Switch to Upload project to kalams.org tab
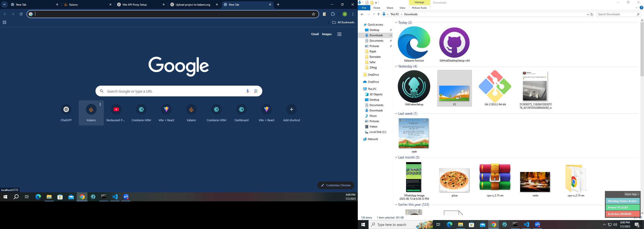Viewport: 644px width, 229px height. pos(195,4)
